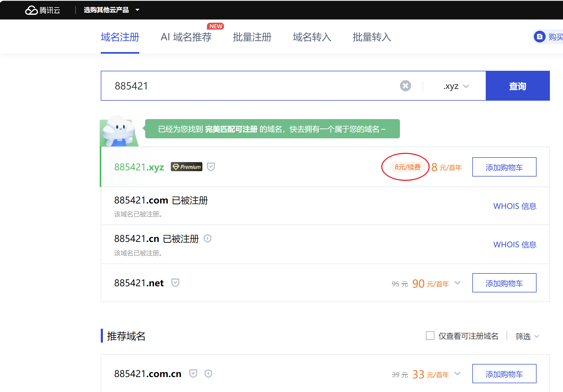The image size is (563, 392).
Task: Click the 查询 search button
Action: (x=518, y=86)
